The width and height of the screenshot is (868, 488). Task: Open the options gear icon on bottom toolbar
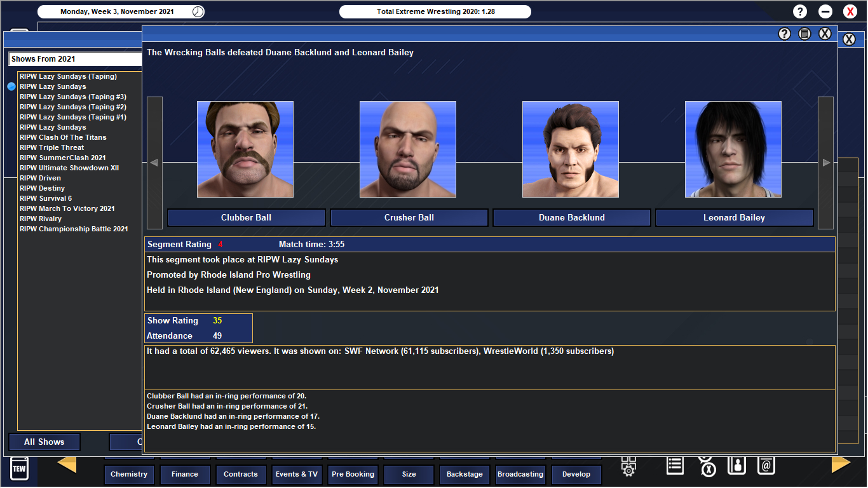coord(628,467)
